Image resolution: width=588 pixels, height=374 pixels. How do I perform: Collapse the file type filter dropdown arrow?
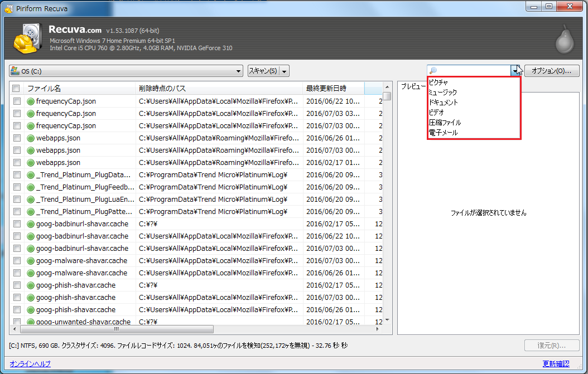(514, 70)
